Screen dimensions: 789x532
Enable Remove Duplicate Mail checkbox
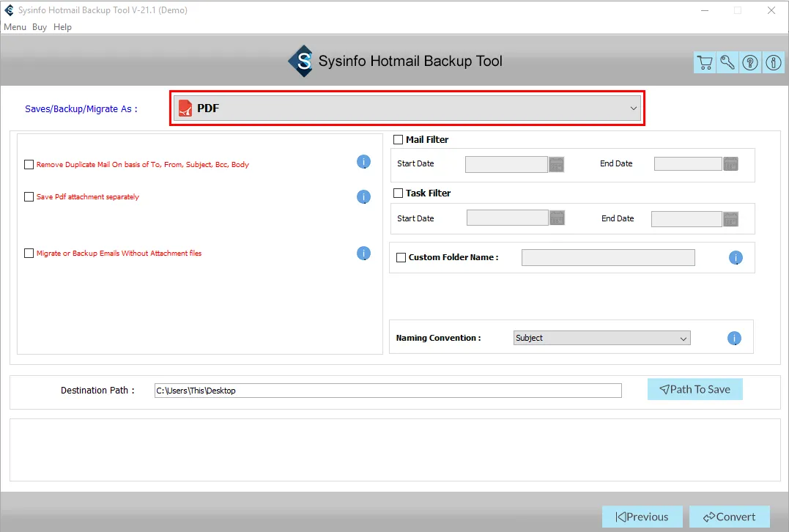29,165
